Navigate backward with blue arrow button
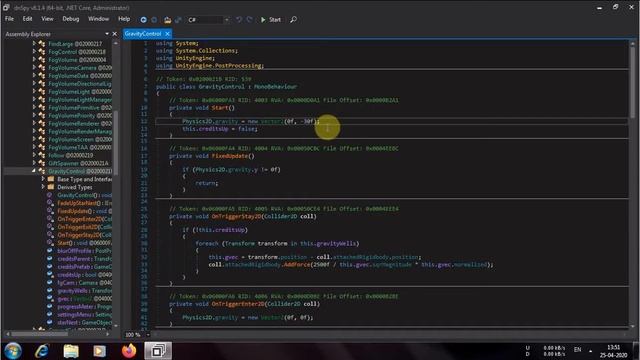The width and height of the screenshot is (640, 360). 143,20
